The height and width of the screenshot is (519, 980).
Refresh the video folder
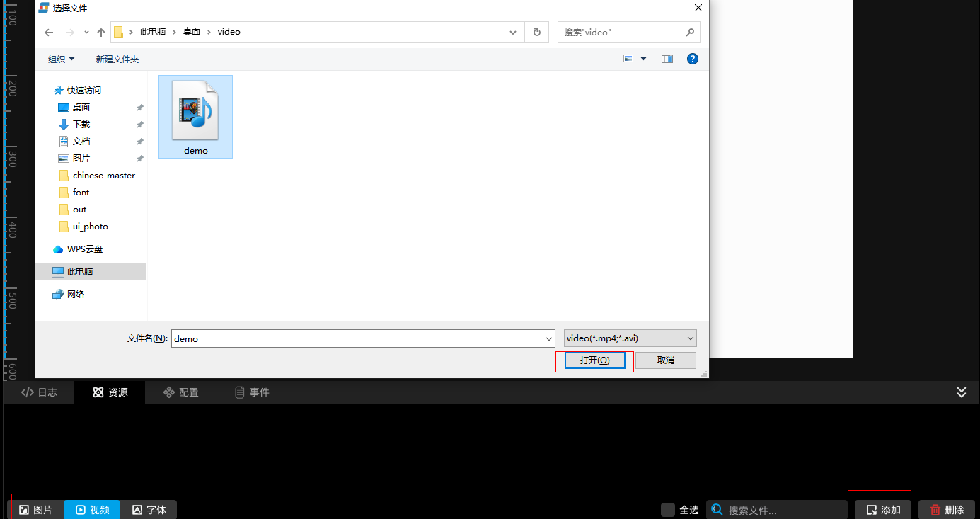click(537, 32)
